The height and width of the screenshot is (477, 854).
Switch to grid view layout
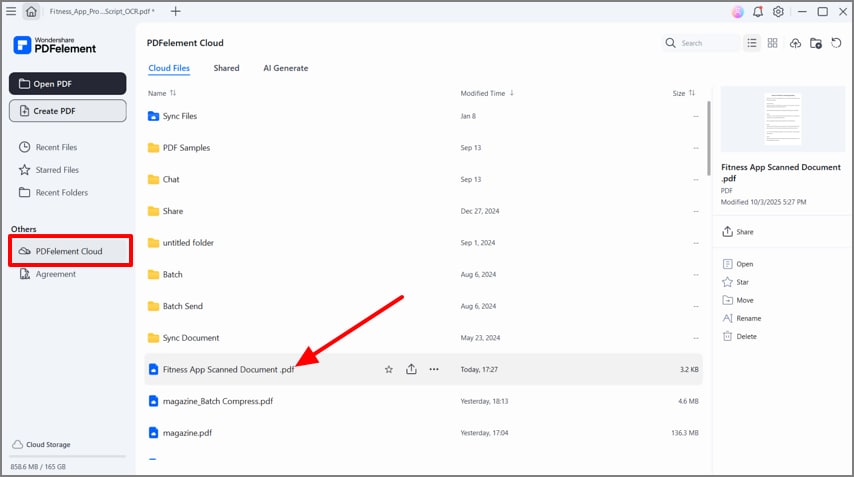772,43
